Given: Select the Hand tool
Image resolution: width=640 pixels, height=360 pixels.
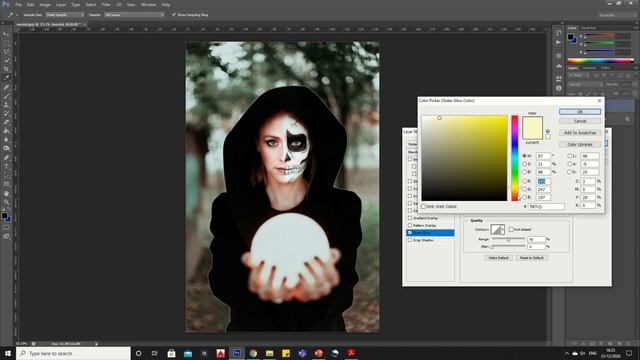Looking at the screenshot, I should coord(6,193).
